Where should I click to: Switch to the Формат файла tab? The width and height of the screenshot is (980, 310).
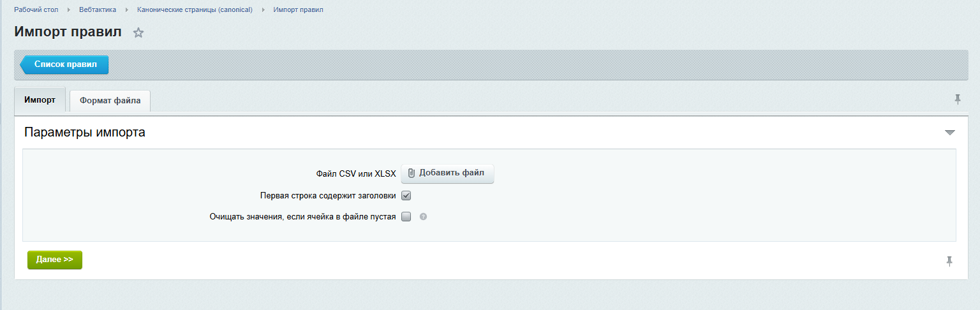coord(110,101)
